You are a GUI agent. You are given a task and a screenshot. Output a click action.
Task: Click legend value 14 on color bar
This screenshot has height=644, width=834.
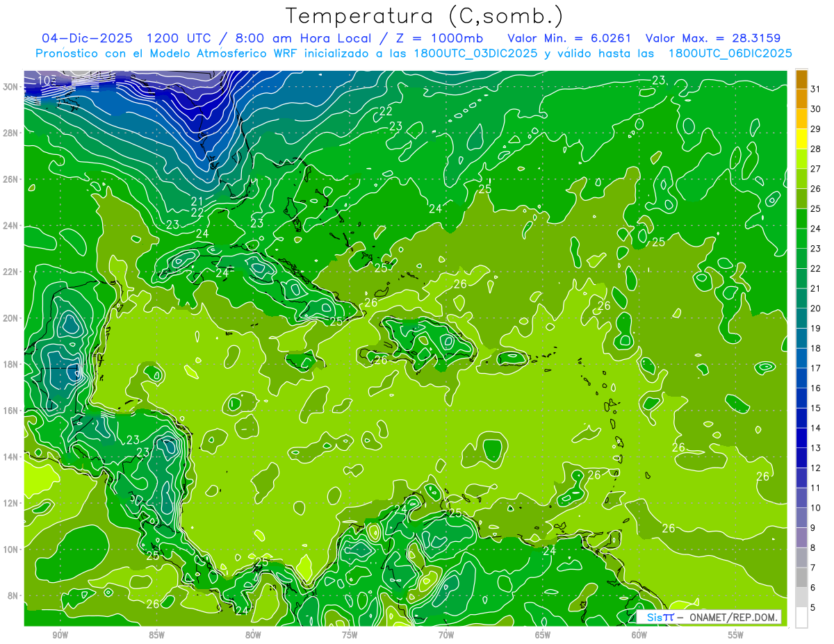point(816,428)
